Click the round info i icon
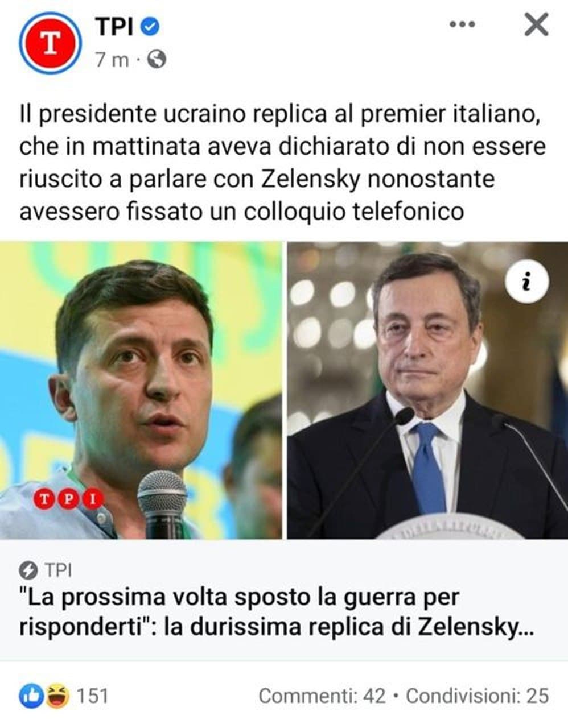The height and width of the screenshot is (728, 568). point(528,281)
